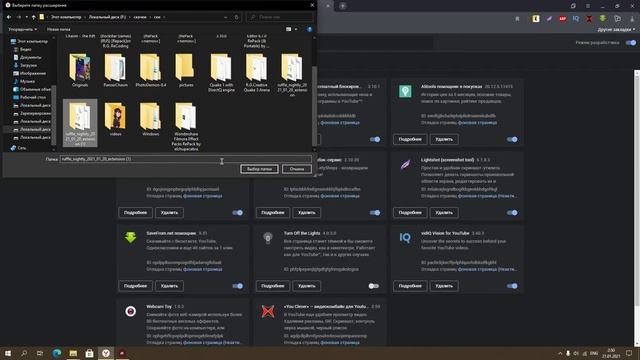Cancel the dialog with Отмена
The width and height of the screenshot is (640, 360).
pos(297,169)
